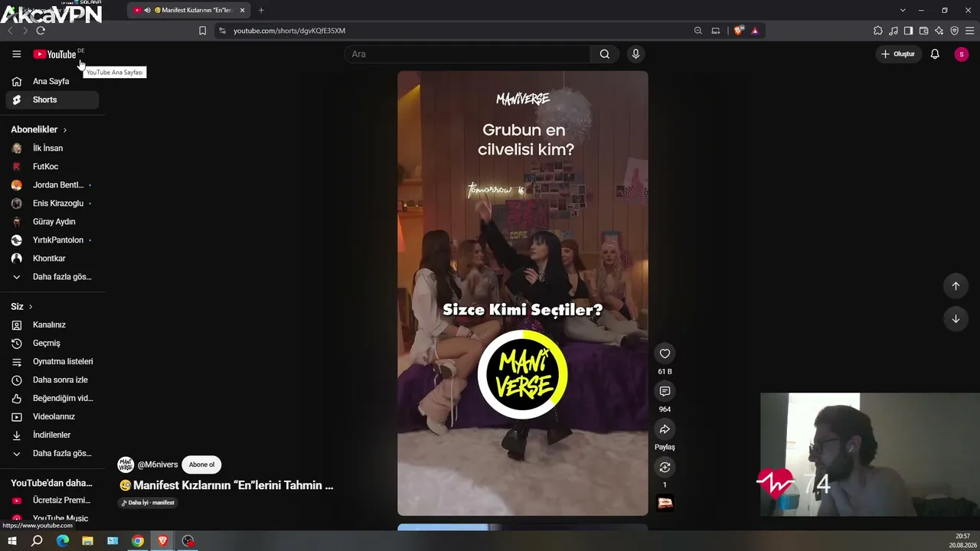Image resolution: width=980 pixels, height=551 pixels.
Task: Go to Ana Sayfa in sidebar
Action: point(52,81)
